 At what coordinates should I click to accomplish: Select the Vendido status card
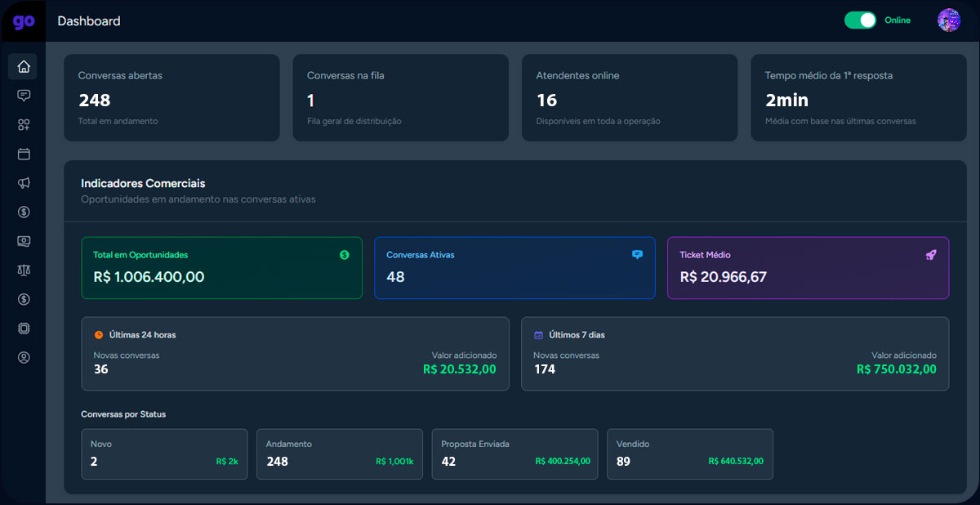click(690, 454)
